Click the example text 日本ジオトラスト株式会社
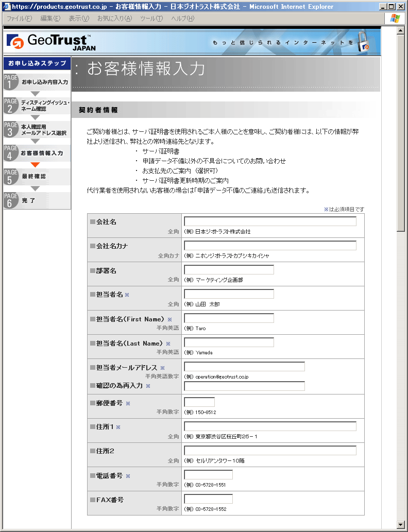The image size is (408, 532). [x=223, y=231]
